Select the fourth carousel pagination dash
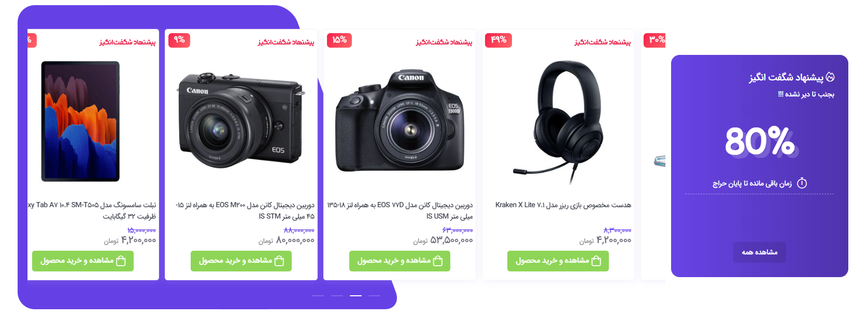 click(374, 295)
